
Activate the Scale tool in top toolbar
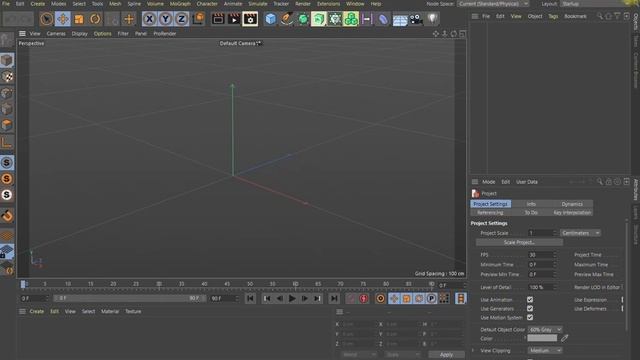coord(79,19)
